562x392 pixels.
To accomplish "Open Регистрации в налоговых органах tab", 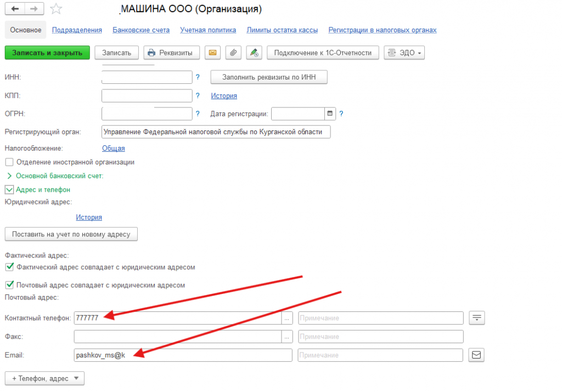I will [383, 30].
